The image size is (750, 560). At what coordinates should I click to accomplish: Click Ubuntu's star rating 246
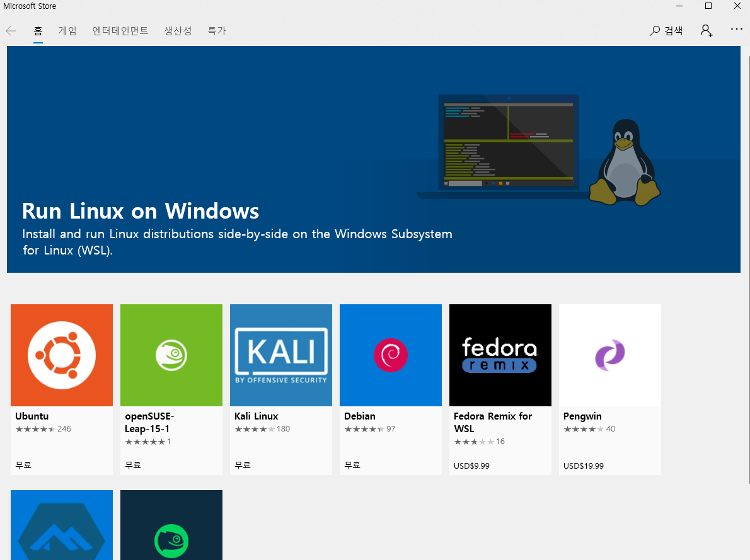[43, 429]
